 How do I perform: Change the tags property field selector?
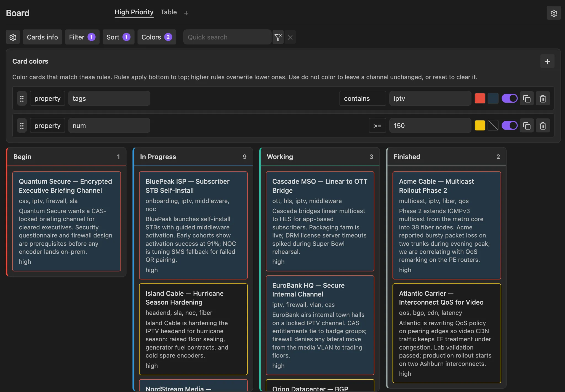tap(109, 98)
